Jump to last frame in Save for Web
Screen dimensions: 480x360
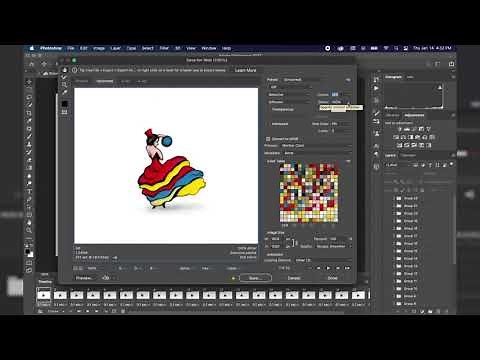[x=347, y=268]
